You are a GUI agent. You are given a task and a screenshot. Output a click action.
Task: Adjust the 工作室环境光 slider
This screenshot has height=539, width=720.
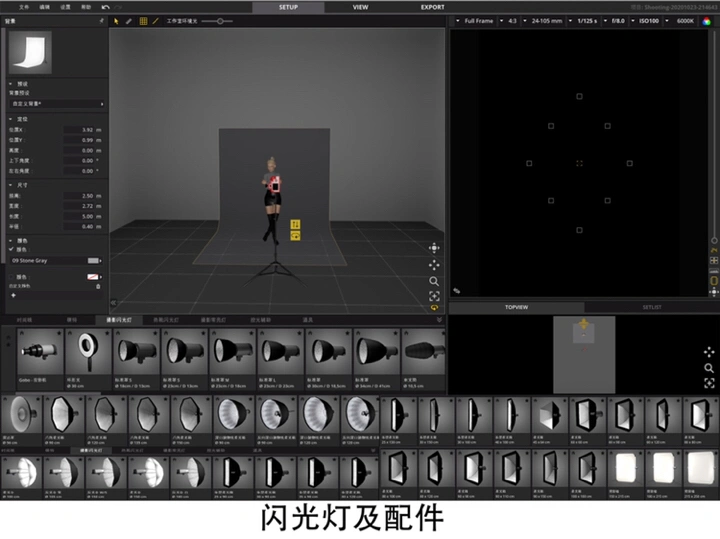(220, 20)
